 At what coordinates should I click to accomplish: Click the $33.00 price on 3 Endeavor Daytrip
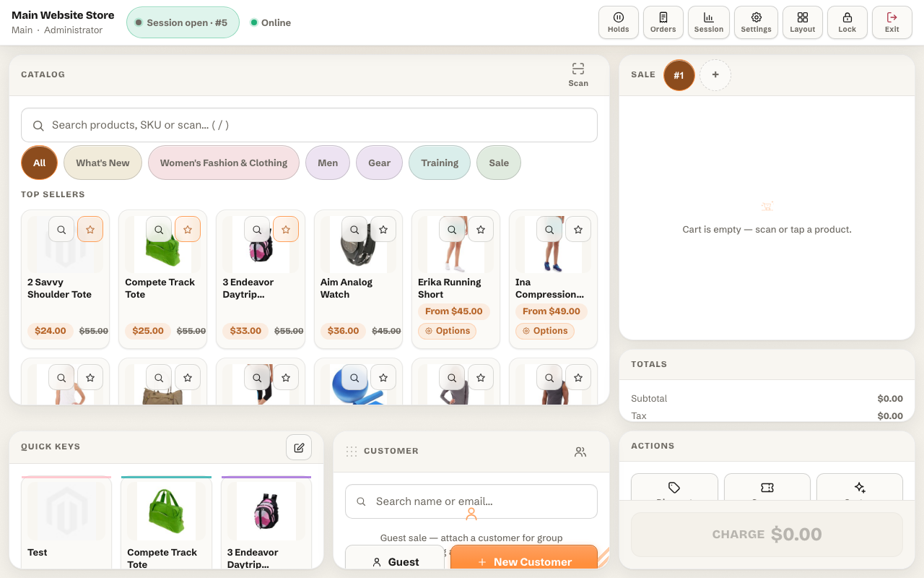245,331
